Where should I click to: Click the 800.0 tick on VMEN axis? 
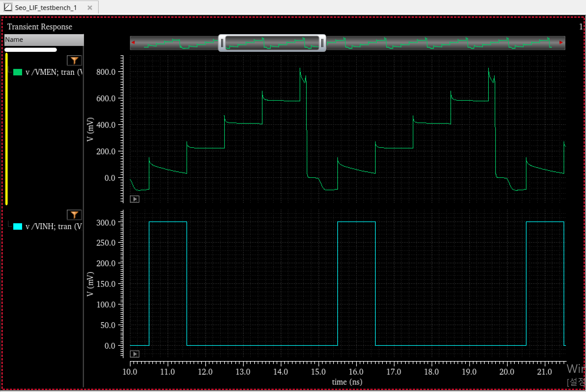pyautogui.click(x=106, y=72)
